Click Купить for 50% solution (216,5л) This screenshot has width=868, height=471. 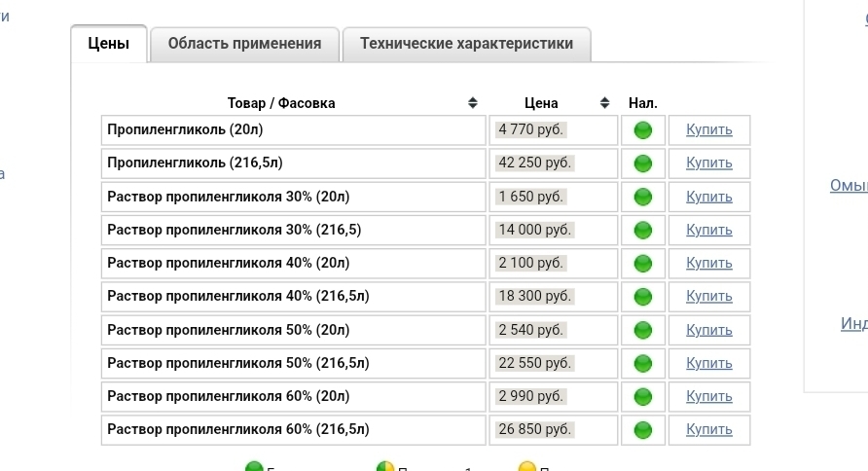[709, 363]
